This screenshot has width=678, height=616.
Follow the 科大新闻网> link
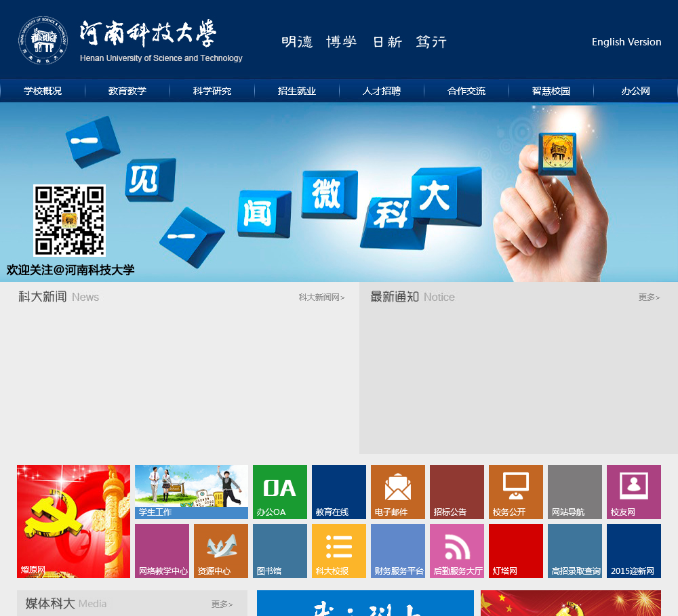click(x=321, y=297)
